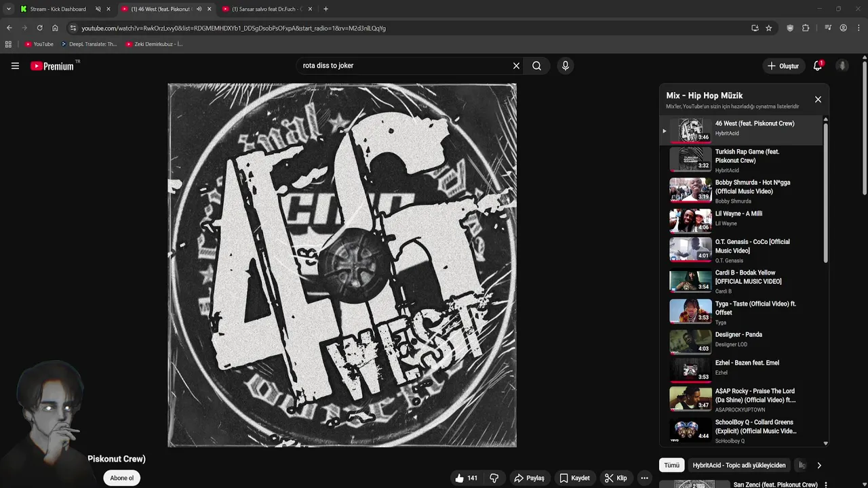The height and width of the screenshot is (488, 868).
Task: Select the Tümü filter chip
Action: pyautogui.click(x=671, y=465)
